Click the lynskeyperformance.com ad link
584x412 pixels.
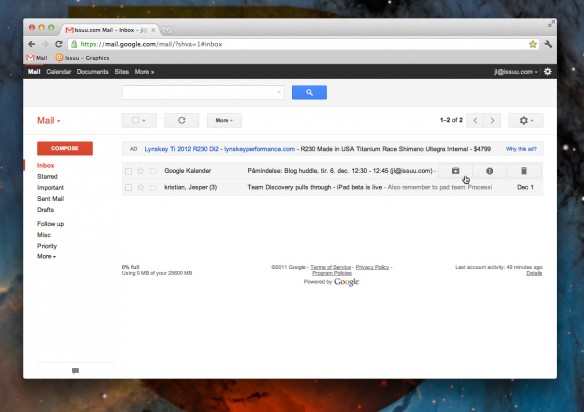click(x=260, y=149)
